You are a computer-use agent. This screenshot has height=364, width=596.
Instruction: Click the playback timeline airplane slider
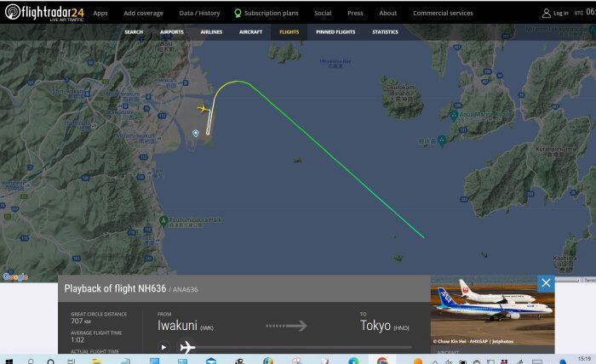pos(187,347)
